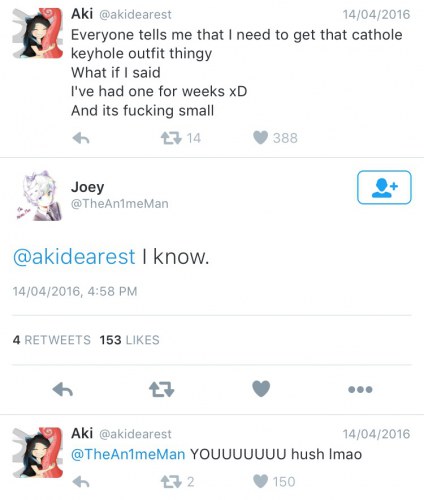Reply to Aki's cathole keyhole outfit tweet

[x=81, y=138]
